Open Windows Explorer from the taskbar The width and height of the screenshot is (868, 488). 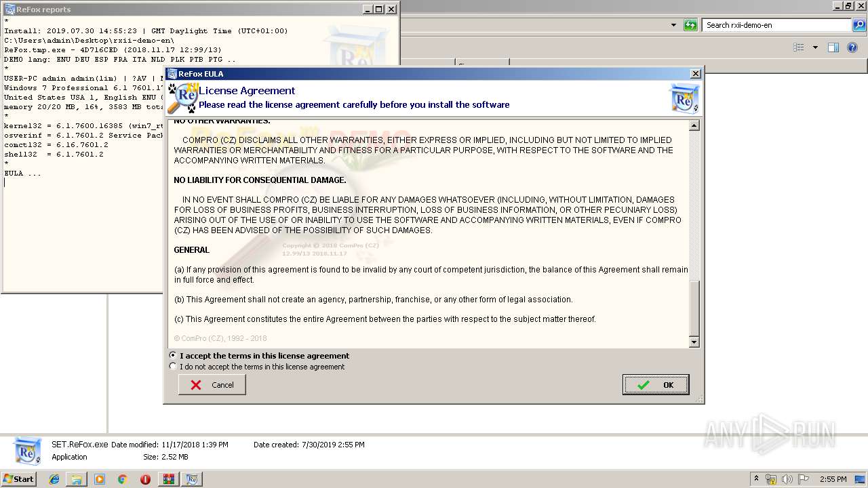click(x=77, y=479)
